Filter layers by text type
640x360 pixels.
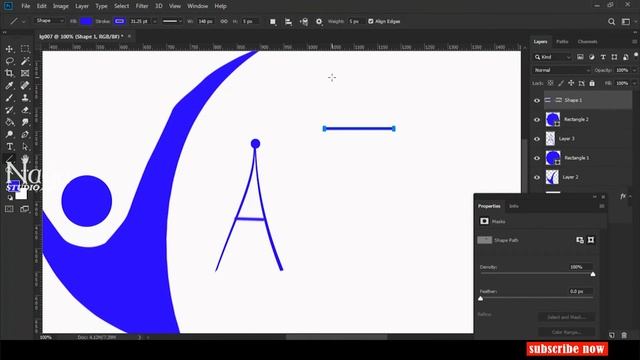click(603, 57)
